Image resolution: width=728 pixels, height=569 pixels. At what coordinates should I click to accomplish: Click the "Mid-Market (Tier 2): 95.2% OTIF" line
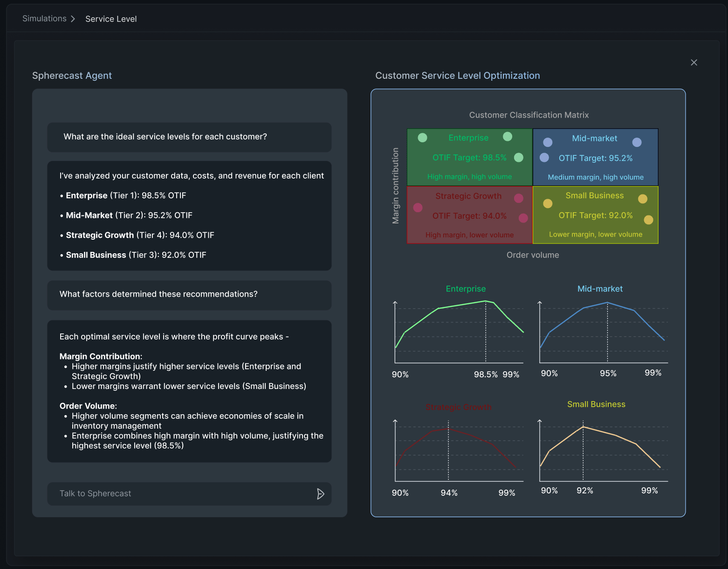coord(126,215)
